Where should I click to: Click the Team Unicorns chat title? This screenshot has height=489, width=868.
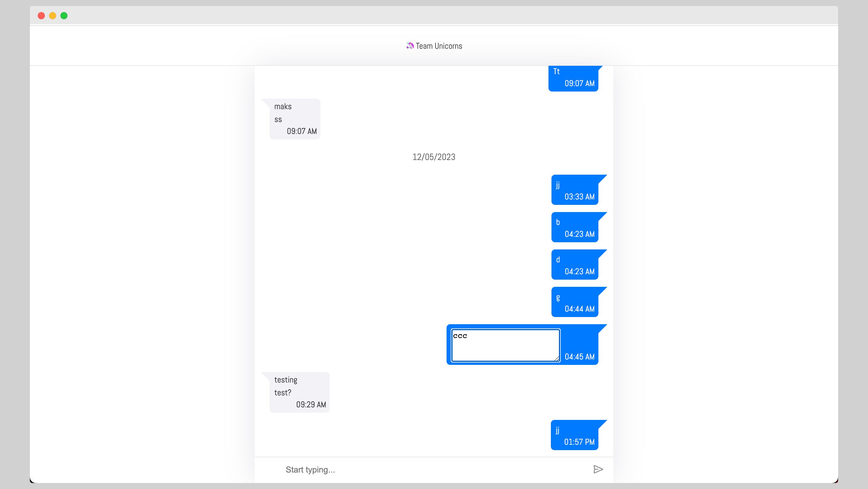(439, 45)
